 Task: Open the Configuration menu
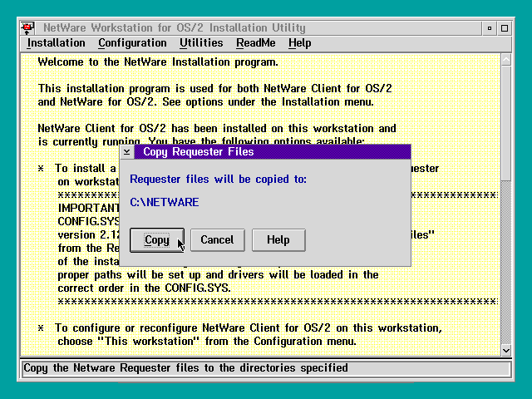[132, 43]
